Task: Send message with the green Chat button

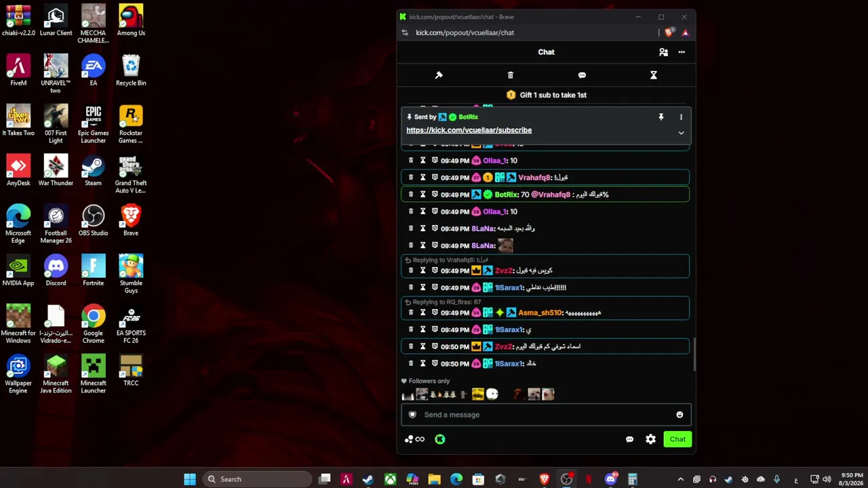Action: coord(677,439)
